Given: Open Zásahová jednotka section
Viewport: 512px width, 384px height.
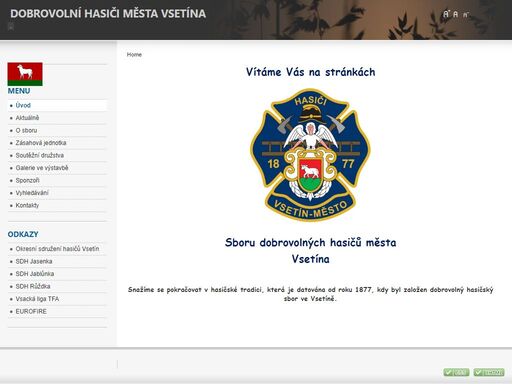Looking at the screenshot, I should tap(41, 143).
